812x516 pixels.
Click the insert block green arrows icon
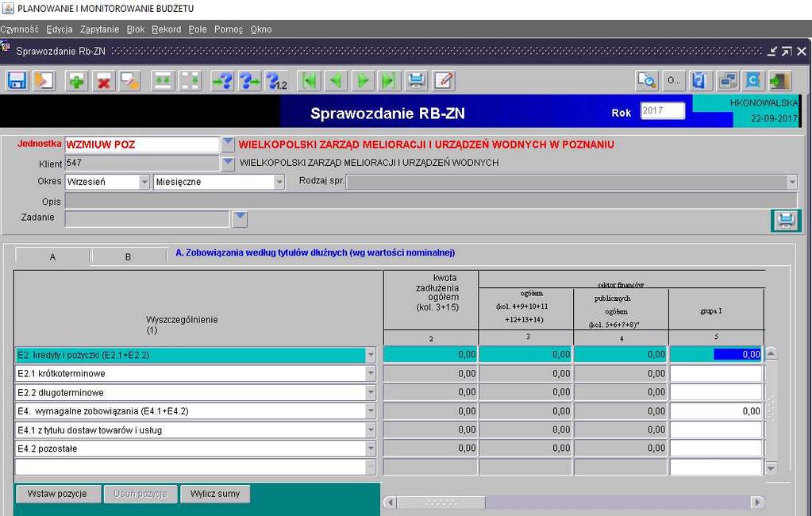tap(163, 81)
